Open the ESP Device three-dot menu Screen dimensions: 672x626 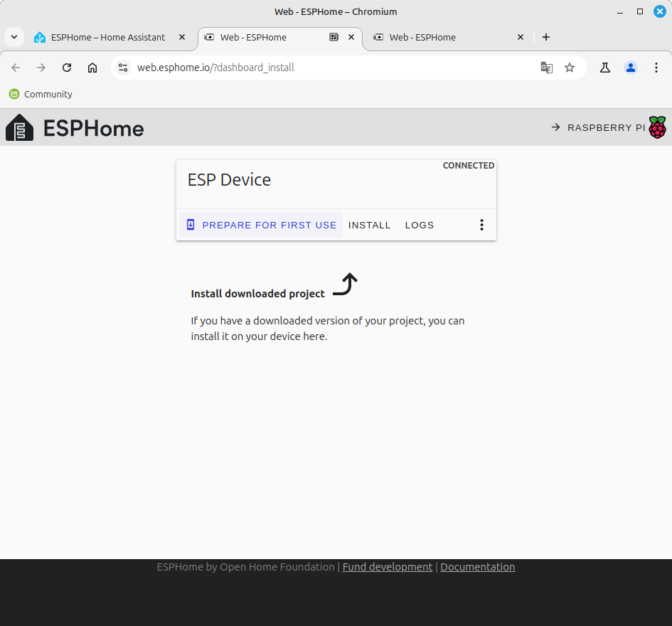pyautogui.click(x=481, y=225)
